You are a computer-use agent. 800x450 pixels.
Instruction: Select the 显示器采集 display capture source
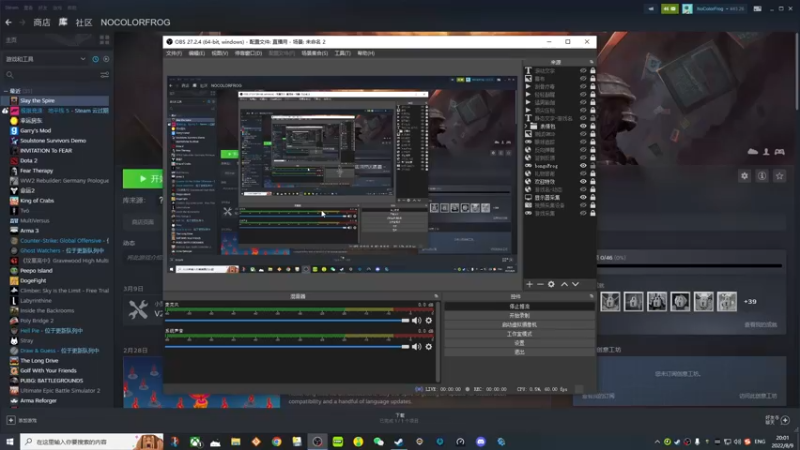[x=560, y=197]
